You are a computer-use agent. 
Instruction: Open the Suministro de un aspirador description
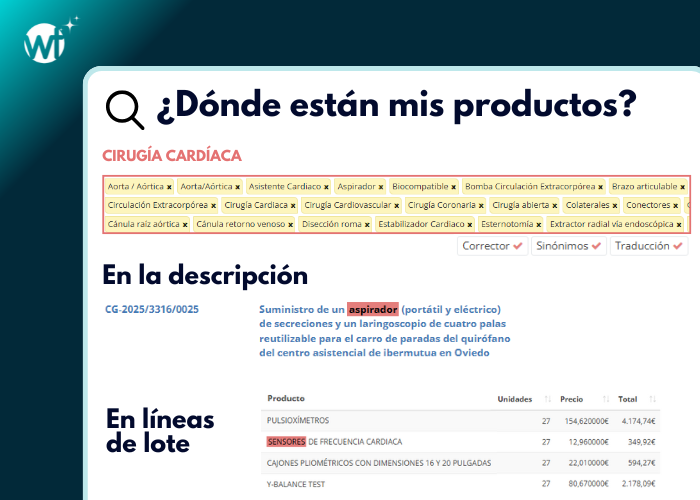pos(380,330)
